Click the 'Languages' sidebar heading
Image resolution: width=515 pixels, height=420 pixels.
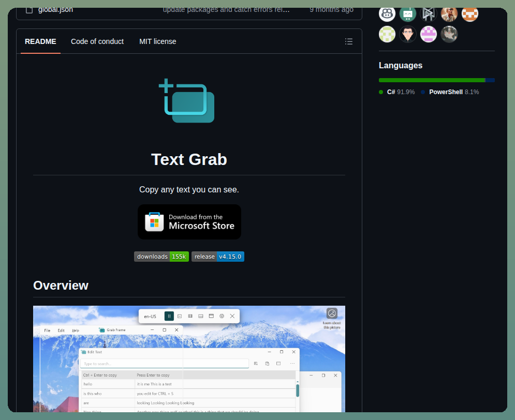coord(401,65)
